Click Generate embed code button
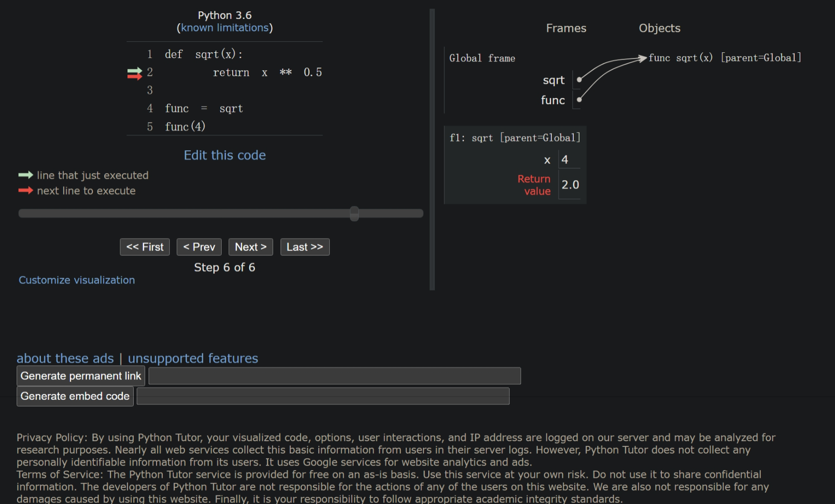This screenshot has width=835, height=504. tap(75, 396)
